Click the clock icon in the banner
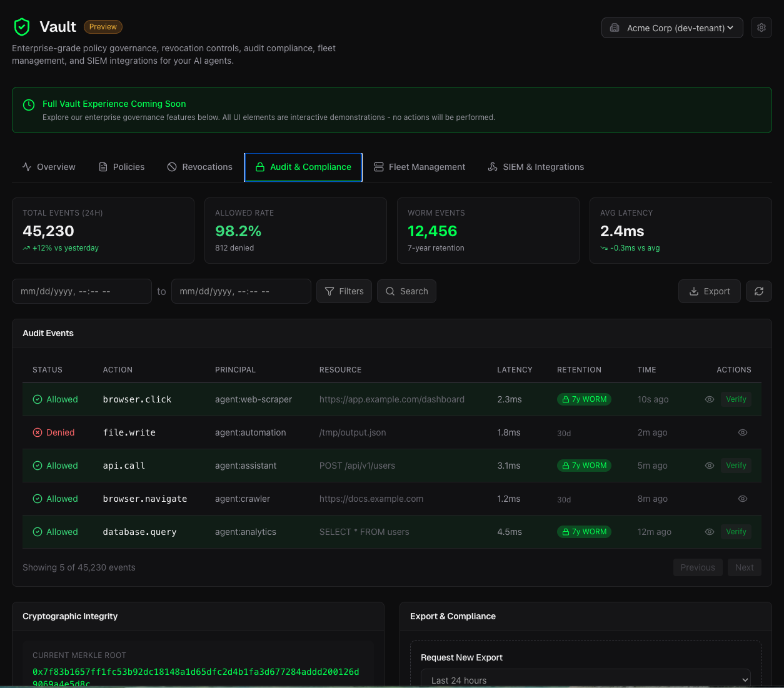 (x=29, y=105)
